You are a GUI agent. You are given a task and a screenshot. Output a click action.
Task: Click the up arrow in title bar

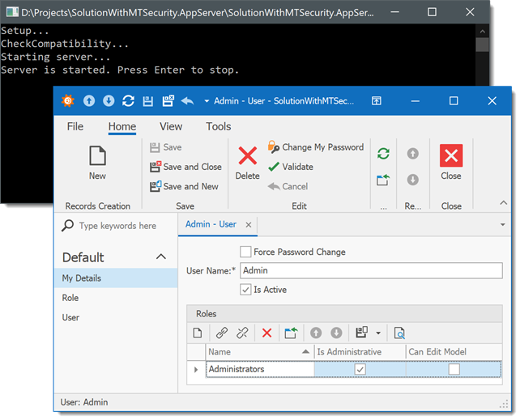click(x=89, y=100)
